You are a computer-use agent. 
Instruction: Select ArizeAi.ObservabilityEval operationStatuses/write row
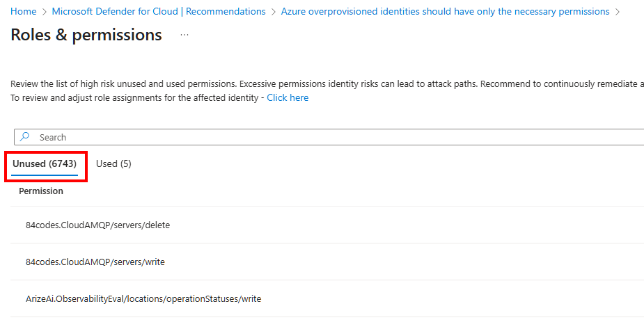coord(143,299)
